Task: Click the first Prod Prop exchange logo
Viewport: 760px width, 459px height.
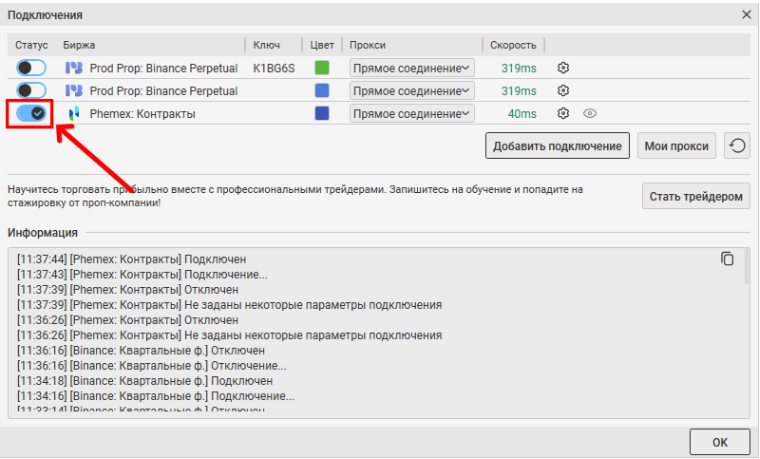Action: tap(73, 68)
